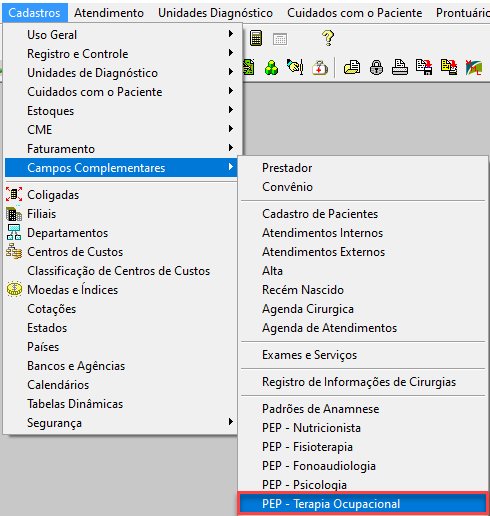Image resolution: width=490 pixels, height=516 pixels.
Task: Expand Cuidados com o Paciente submenu arrow
Action: [230, 91]
